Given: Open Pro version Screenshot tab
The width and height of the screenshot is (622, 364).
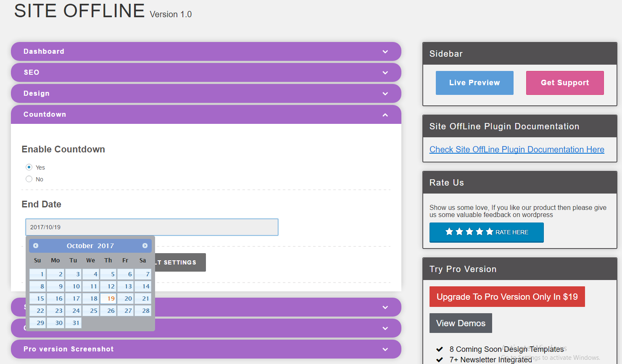Looking at the screenshot, I should click(206, 349).
